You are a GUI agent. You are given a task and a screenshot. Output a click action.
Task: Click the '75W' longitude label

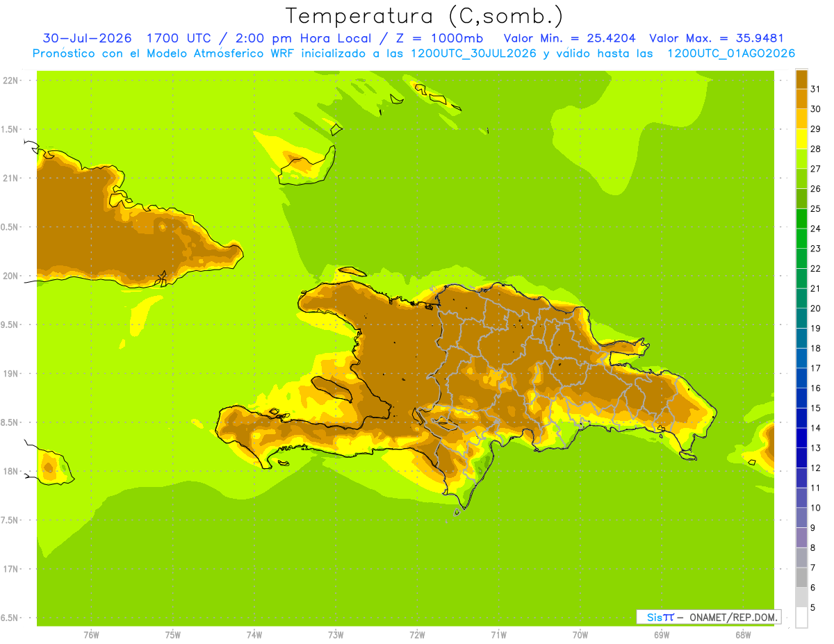click(172, 635)
